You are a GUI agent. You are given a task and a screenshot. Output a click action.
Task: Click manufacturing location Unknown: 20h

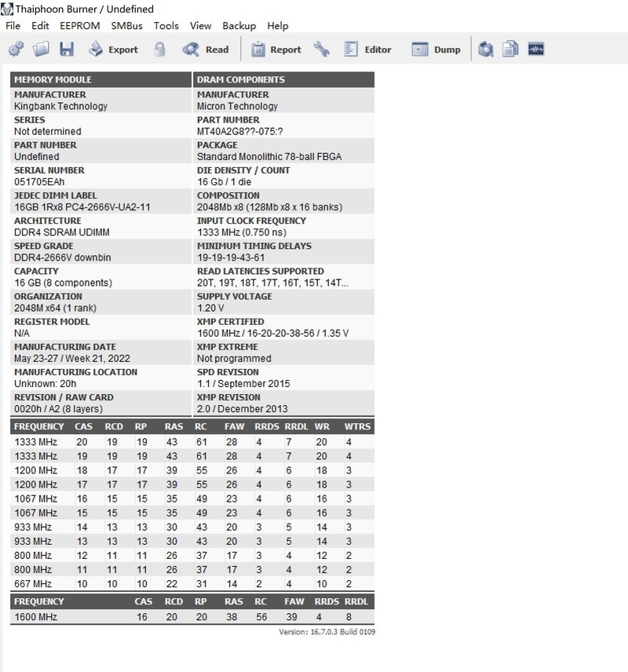46,384
